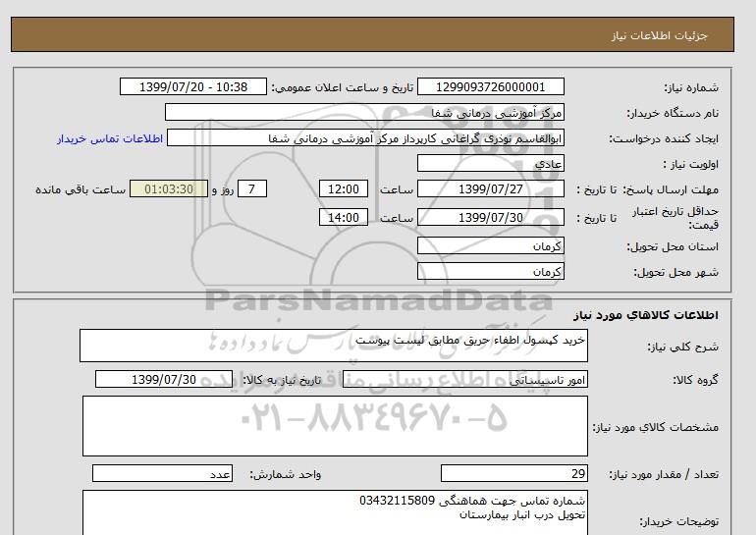Open the اطلاعات تماس خریدار link
This screenshot has width=756, height=535.
[x=110, y=138]
